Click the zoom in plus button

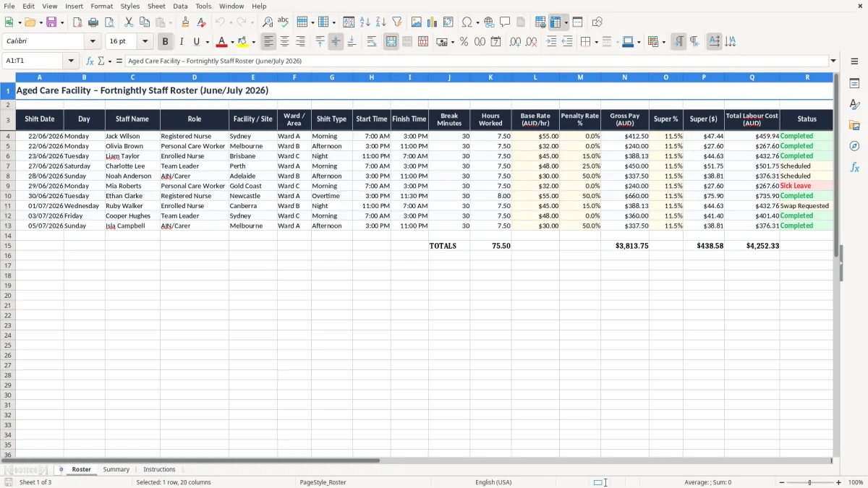point(839,482)
